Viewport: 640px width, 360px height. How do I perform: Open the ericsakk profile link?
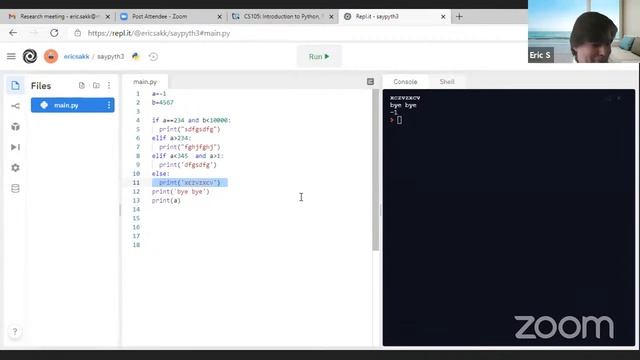[76, 56]
